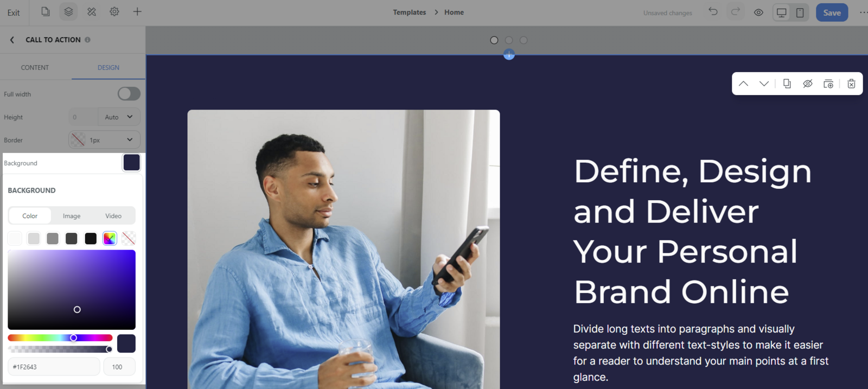868x389 pixels.
Task: Click Exit
Action: (14, 12)
